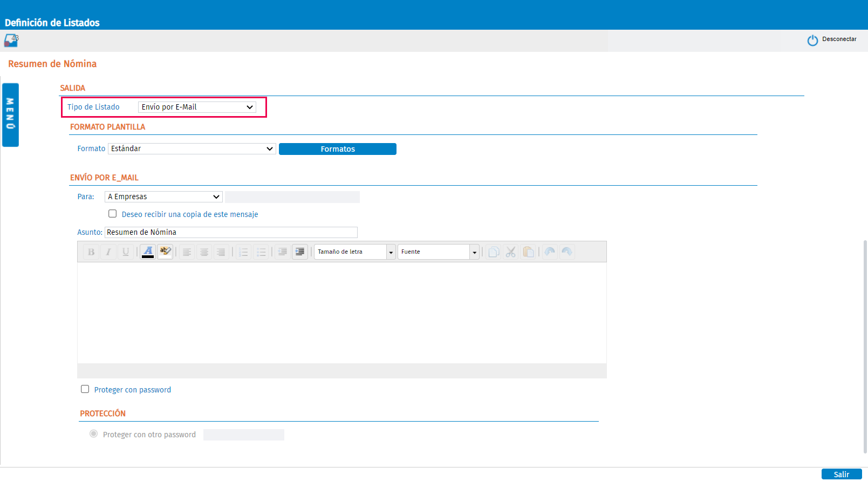
Task: Click the Salir button
Action: point(842,474)
